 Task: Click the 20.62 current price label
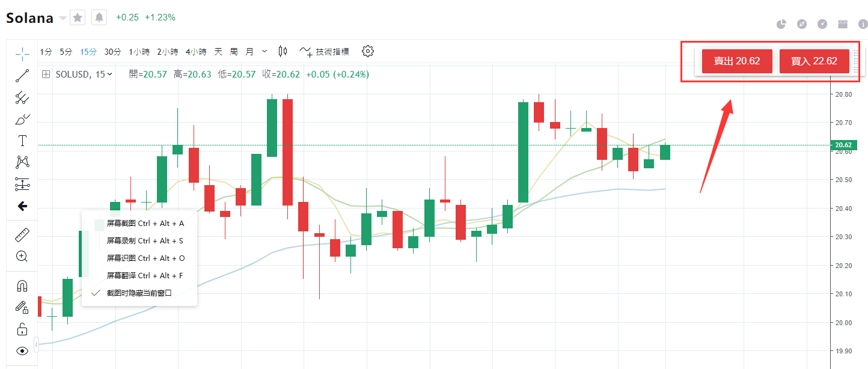click(x=843, y=145)
